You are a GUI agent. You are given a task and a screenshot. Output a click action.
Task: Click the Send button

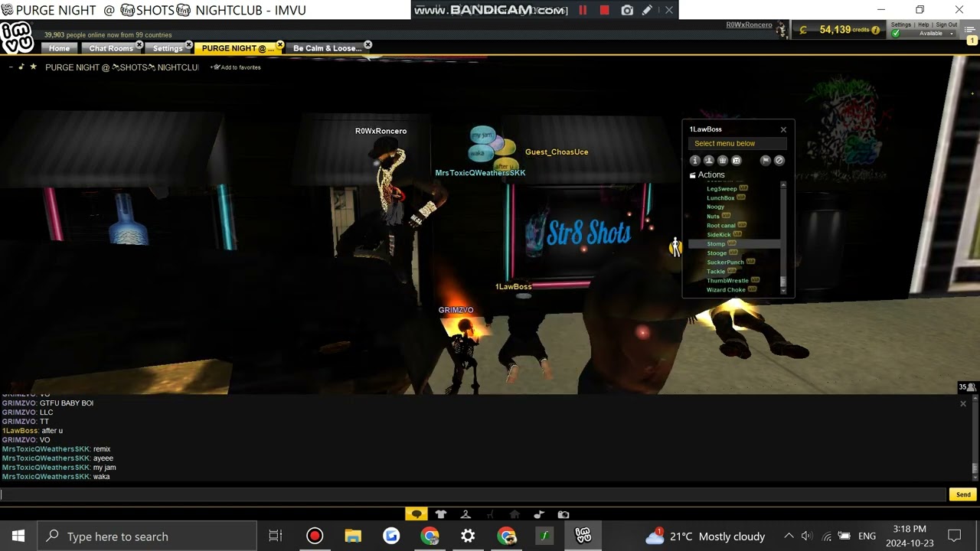[x=963, y=494]
